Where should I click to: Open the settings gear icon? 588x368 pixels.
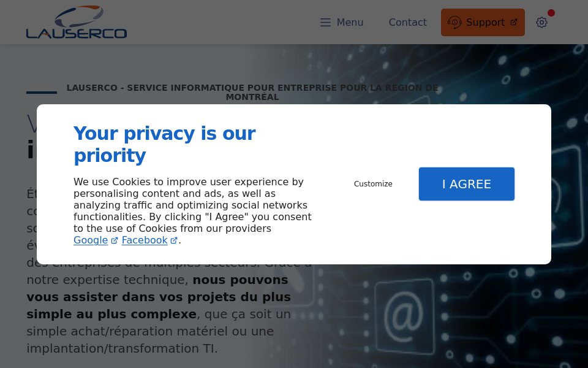(541, 23)
